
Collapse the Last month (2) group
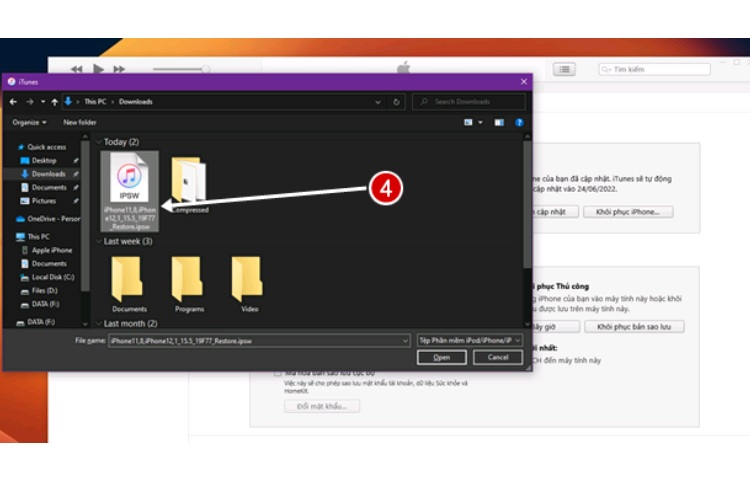[x=99, y=324]
